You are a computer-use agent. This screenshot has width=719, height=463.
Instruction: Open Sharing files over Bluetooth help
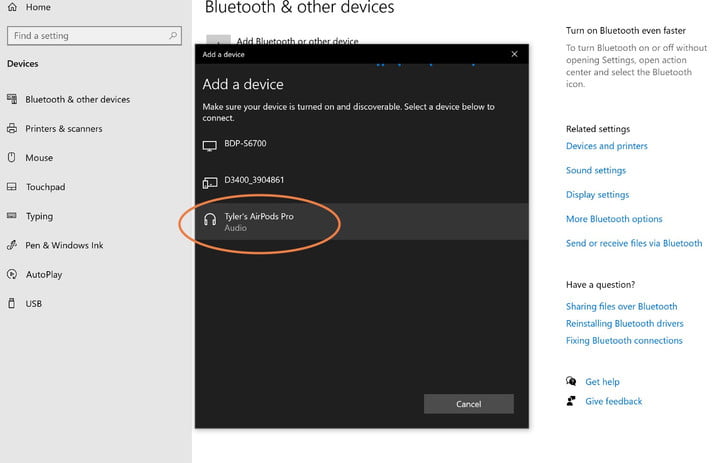click(621, 307)
